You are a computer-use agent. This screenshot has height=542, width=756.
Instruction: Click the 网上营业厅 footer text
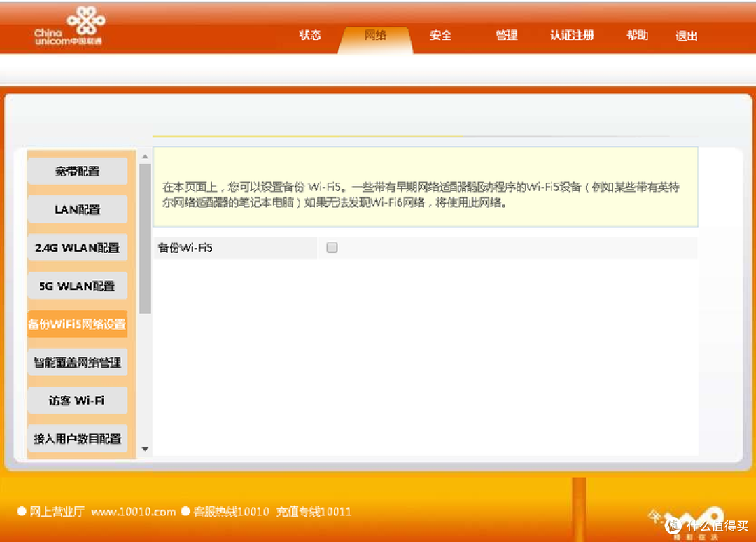(x=57, y=512)
